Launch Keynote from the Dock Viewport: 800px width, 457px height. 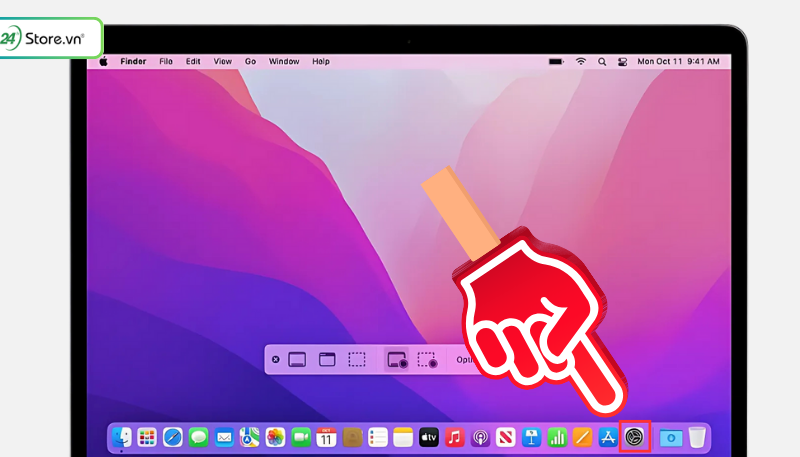click(531, 437)
